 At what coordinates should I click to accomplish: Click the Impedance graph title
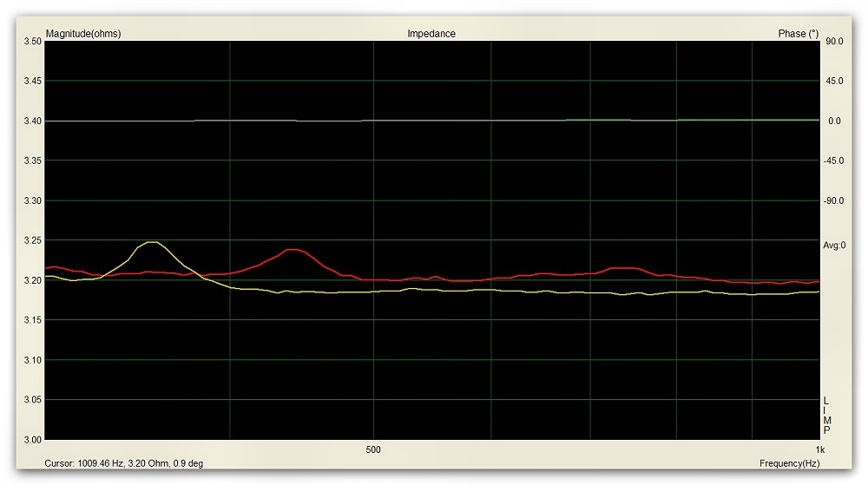click(431, 34)
